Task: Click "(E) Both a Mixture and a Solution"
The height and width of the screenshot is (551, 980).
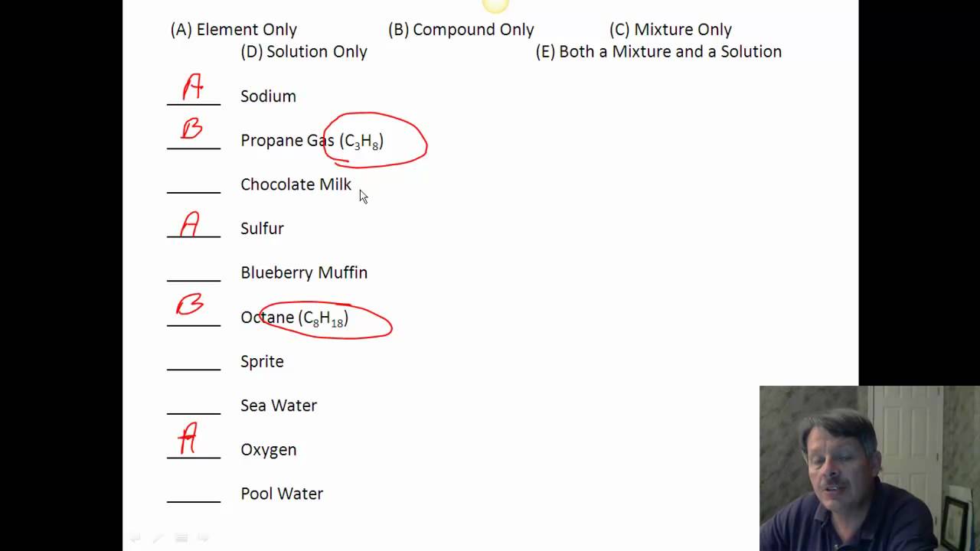Action: 658,52
